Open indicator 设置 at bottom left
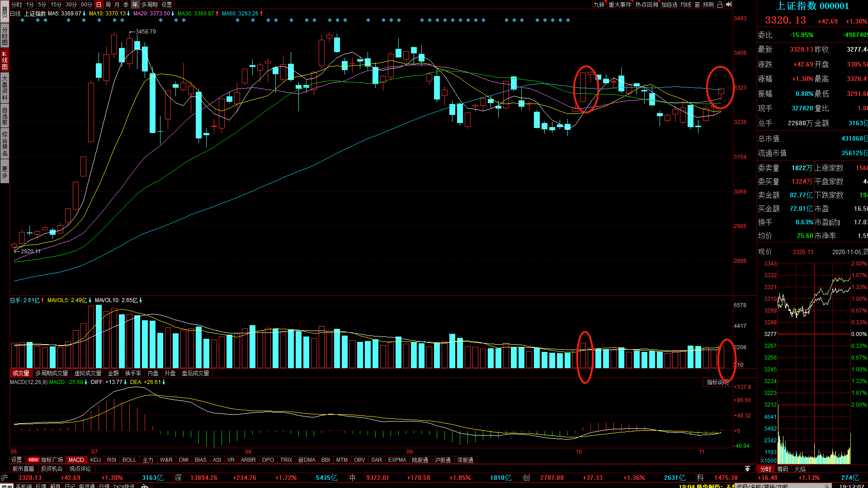This screenshot has height=488, width=868. (17, 460)
